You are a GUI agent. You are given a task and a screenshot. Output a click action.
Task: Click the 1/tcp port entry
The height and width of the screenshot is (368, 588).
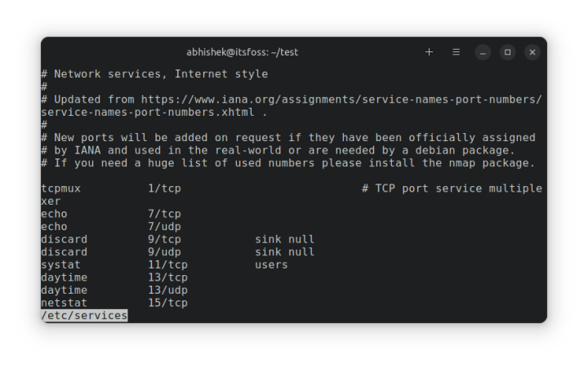coord(164,188)
